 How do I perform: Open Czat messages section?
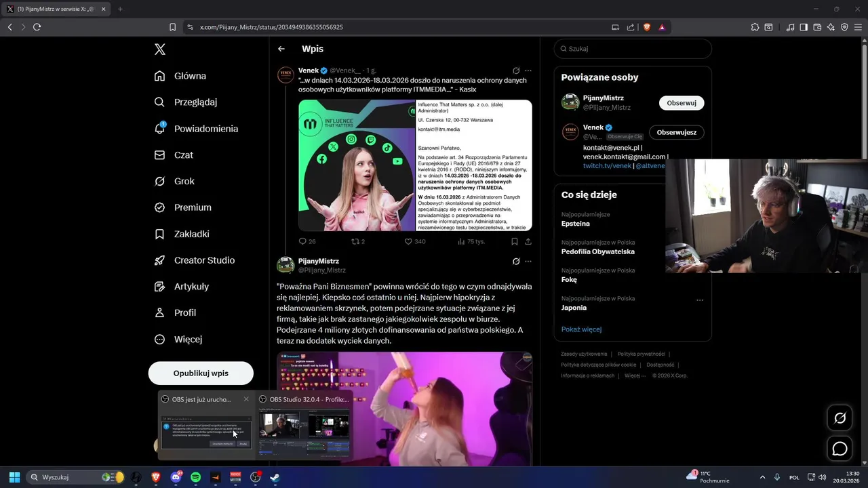pos(174,155)
